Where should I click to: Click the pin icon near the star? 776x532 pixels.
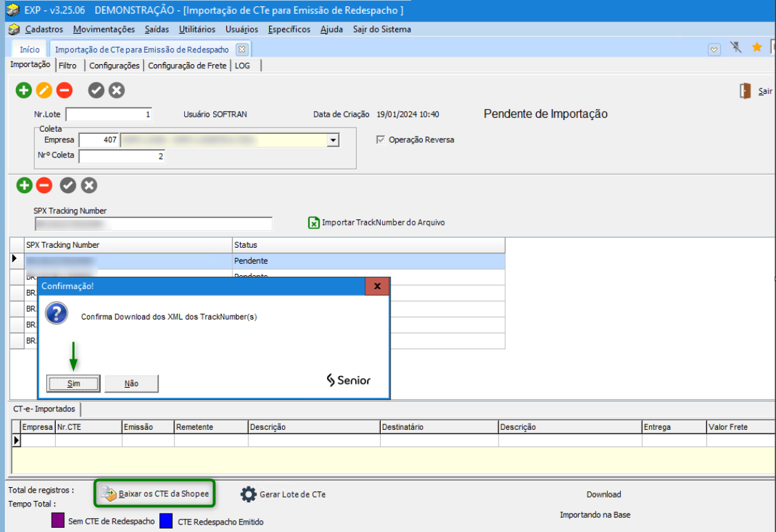[x=736, y=48]
